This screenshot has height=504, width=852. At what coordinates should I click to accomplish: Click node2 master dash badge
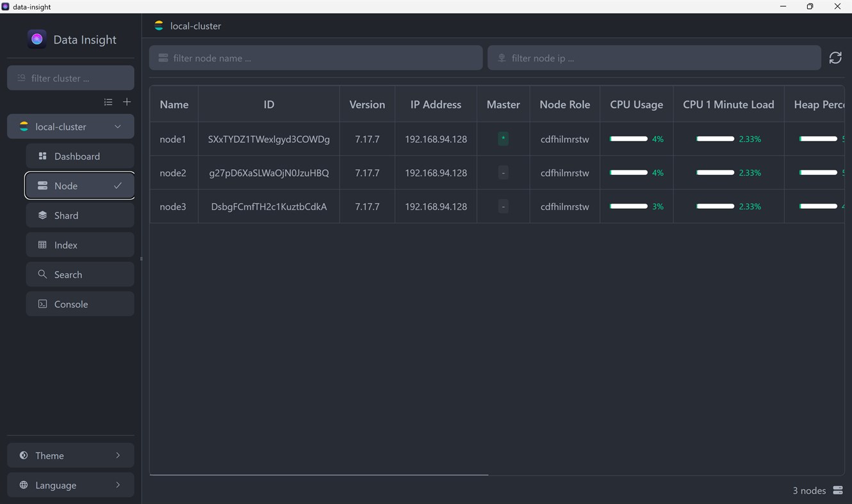[x=504, y=172]
